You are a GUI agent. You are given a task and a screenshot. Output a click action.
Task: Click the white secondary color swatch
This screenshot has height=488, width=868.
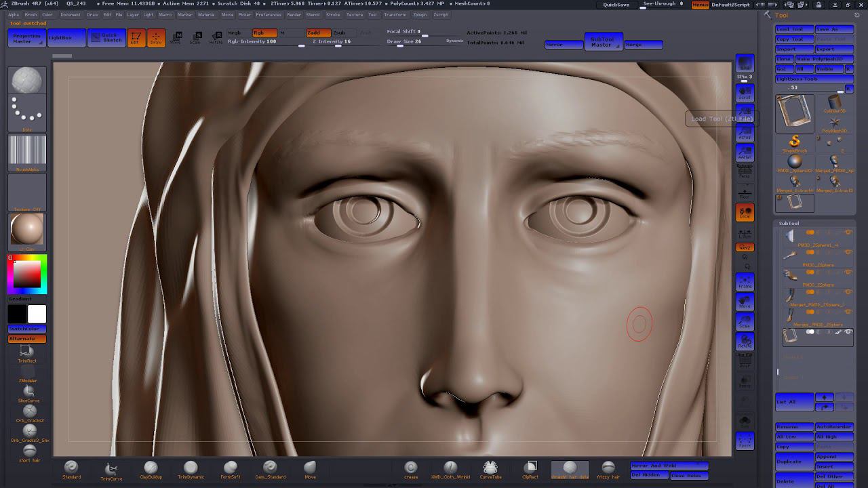tap(37, 314)
